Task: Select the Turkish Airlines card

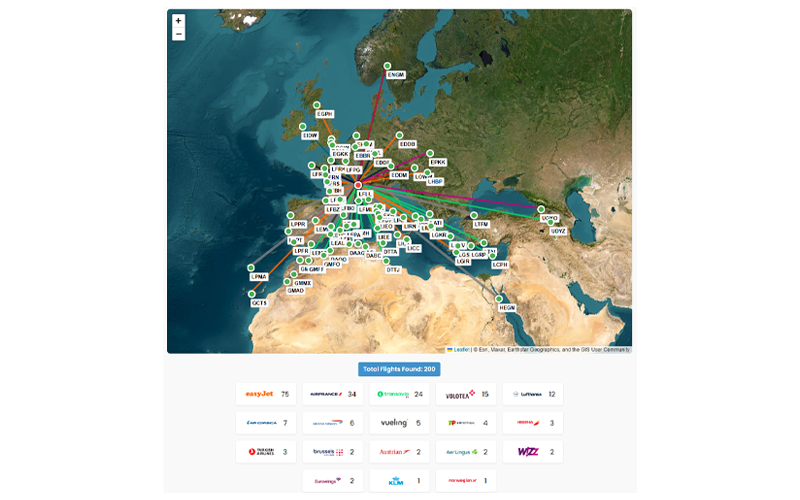Action: pyautogui.click(x=266, y=452)
